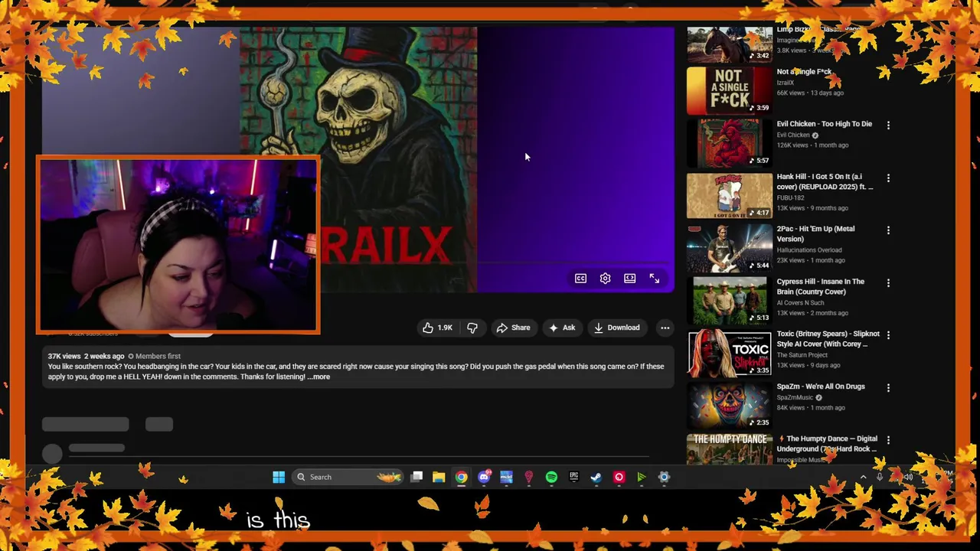980x551 pixels.
Task: Download the video using Download button
Action: (x=616, y=328)
